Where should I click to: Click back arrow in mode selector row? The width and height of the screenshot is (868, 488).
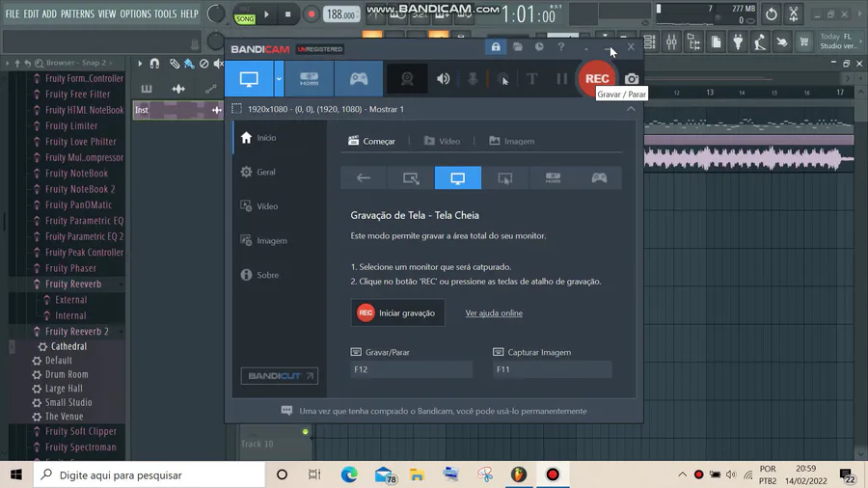tap(364, 177)
